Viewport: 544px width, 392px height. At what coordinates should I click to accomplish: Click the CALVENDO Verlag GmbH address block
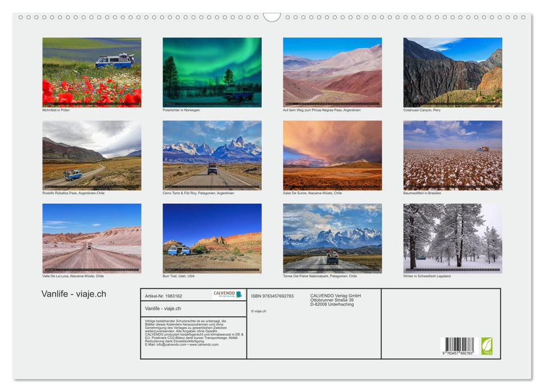(336, 300)
